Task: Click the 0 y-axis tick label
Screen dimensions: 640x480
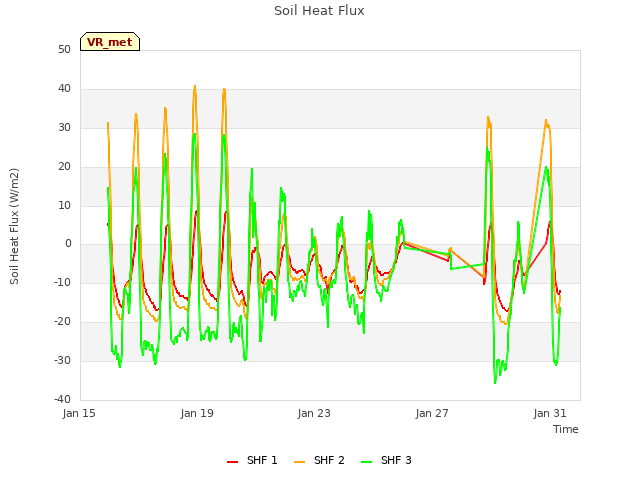Action: click(68, 244)
